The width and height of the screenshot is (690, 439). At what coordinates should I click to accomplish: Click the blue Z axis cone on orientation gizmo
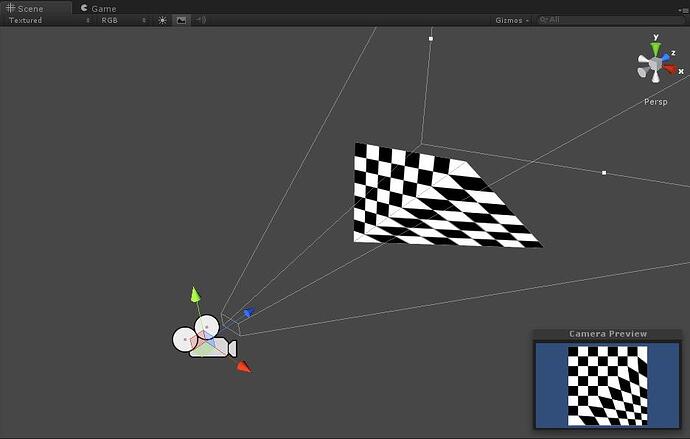click(x=665, y=57)
